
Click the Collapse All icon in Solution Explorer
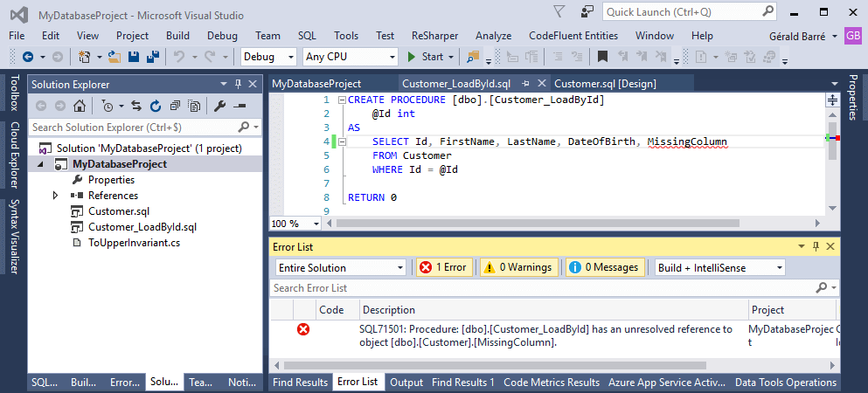coord(174,106)
